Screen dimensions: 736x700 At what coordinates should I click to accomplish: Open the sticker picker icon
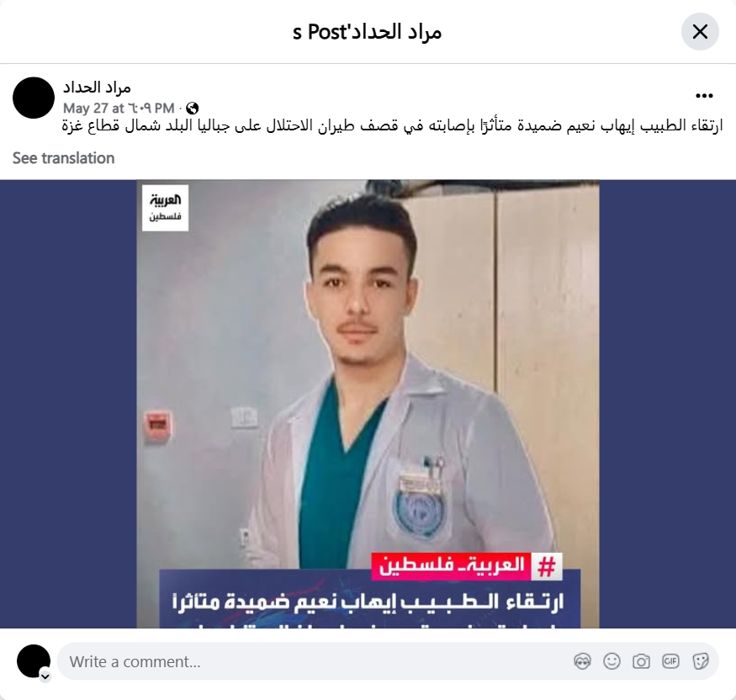coord(700,661)
